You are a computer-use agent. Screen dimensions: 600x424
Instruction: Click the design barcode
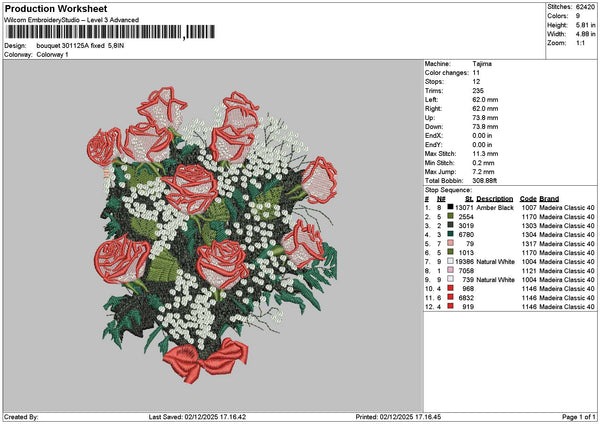pos(110,32)
